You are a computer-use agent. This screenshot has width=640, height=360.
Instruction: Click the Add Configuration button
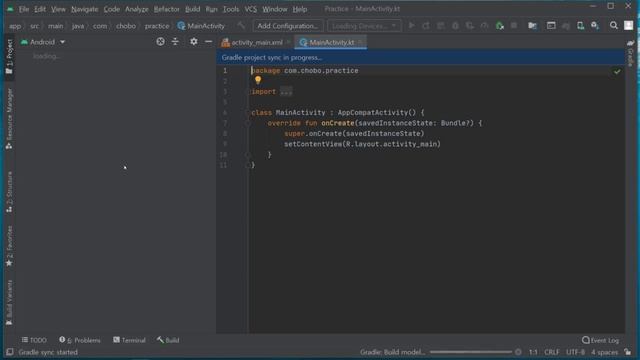click(x=288, y=26)
